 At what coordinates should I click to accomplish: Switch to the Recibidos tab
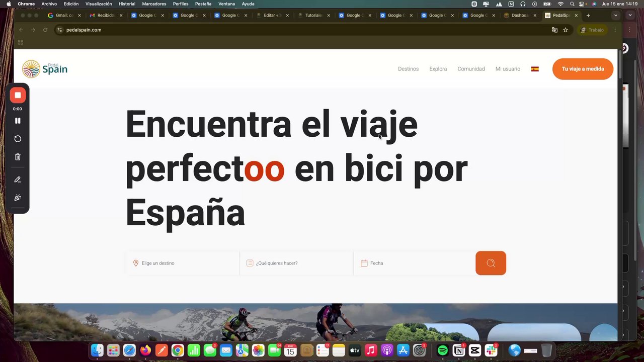[x=106, y=15]
